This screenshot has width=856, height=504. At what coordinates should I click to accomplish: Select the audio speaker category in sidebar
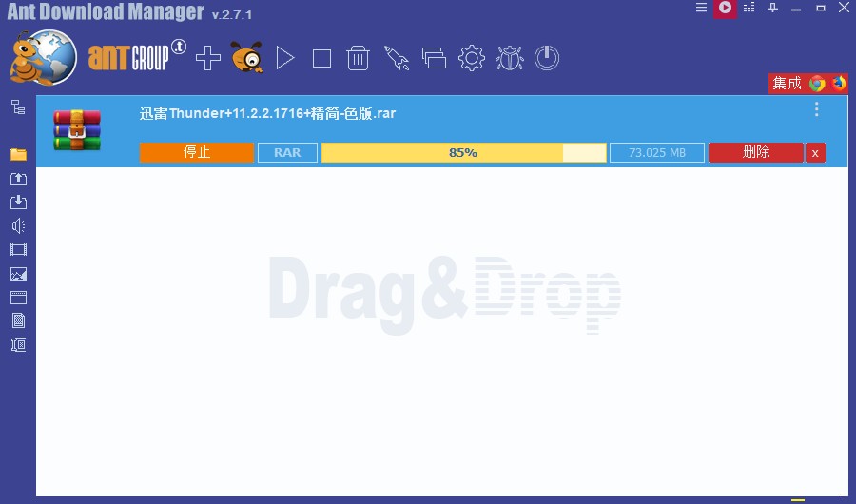click(18, 225)
